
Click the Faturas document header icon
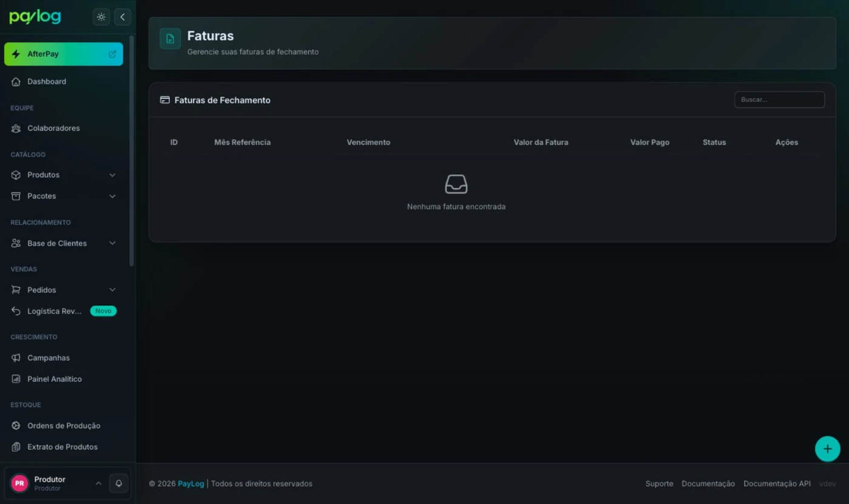(170, 39)
